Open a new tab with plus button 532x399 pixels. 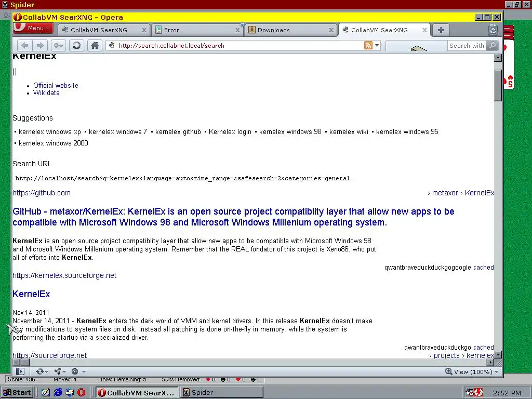pyautogui.click(x=441, y=30)
